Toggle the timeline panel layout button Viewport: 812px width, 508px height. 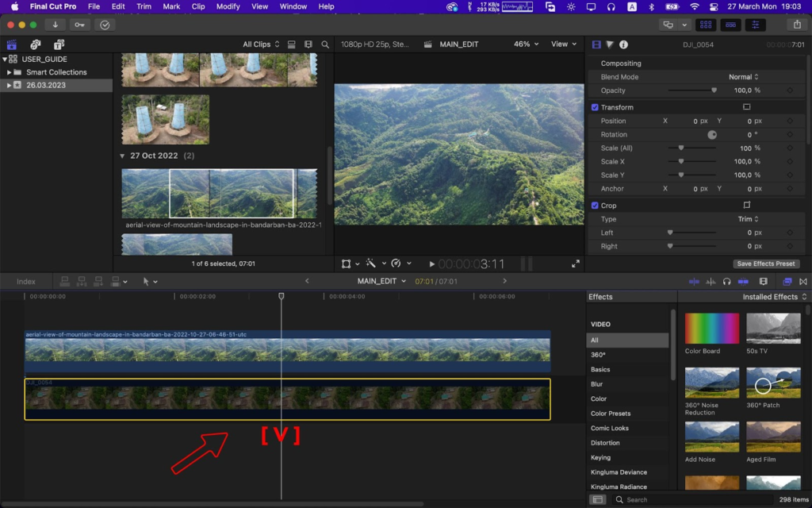pyautogui.click(x=730, y=25)
